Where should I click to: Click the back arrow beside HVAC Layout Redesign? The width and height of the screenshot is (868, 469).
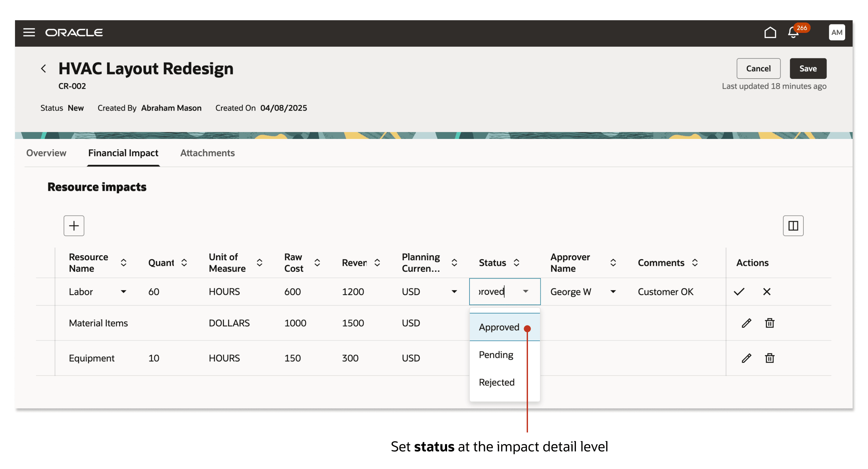pos(43,68)
